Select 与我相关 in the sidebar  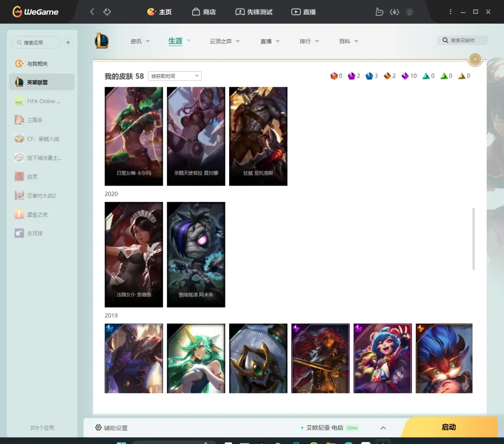click(42, 63)
